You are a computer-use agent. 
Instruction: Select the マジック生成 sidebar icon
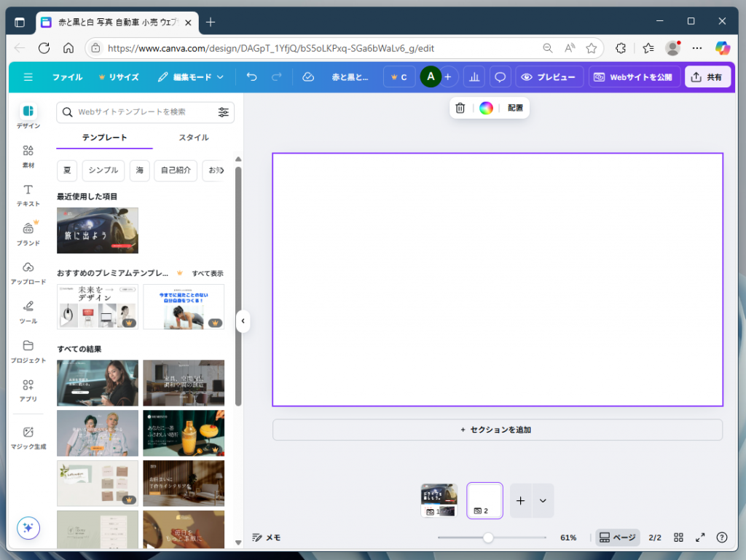click(28, 434)
